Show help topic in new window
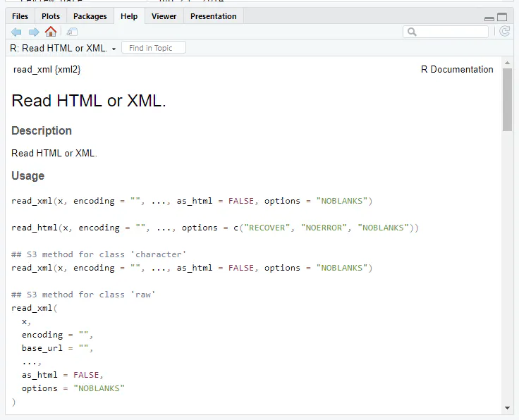Viewport: 519px width, 420px height. click(72, 32)
